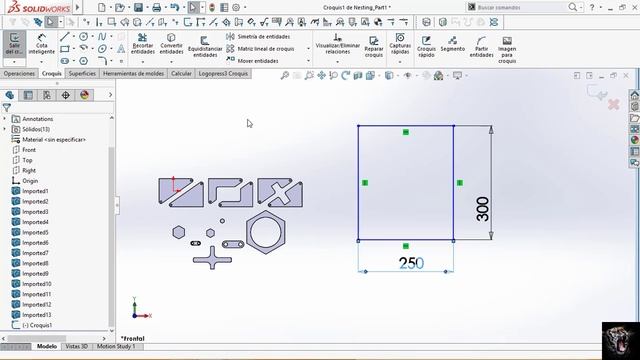Click the New document icon
Screen dimensions: 640x360
click(x=102, y=7)
